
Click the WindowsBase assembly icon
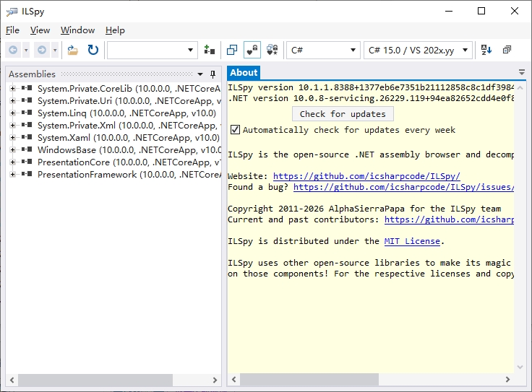pos(27,149)
